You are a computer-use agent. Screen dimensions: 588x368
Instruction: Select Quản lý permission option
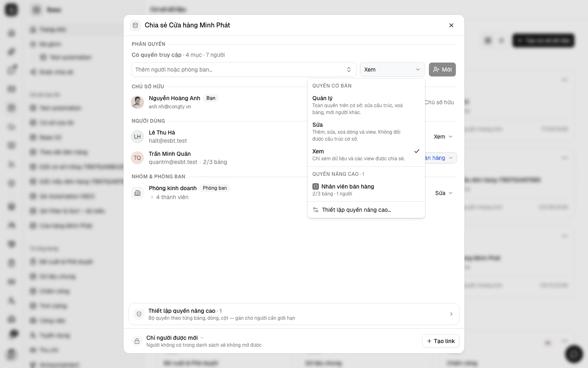[x=366, y=105]
